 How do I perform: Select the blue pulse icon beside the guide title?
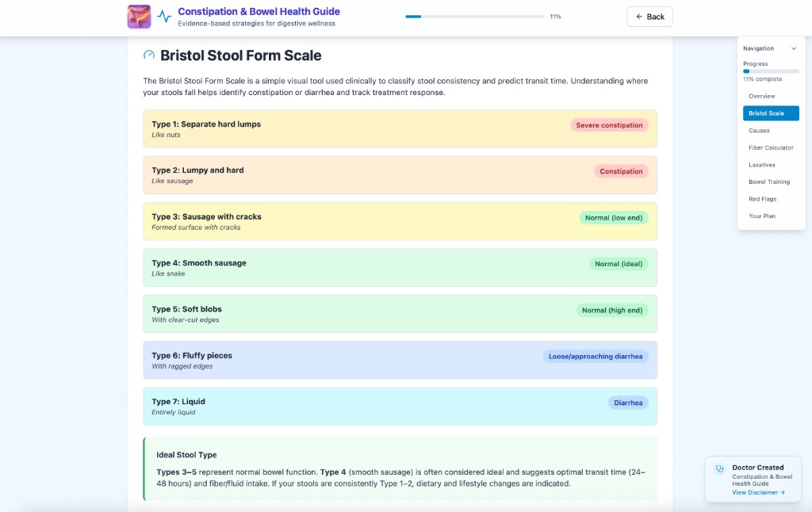(164, 16)
